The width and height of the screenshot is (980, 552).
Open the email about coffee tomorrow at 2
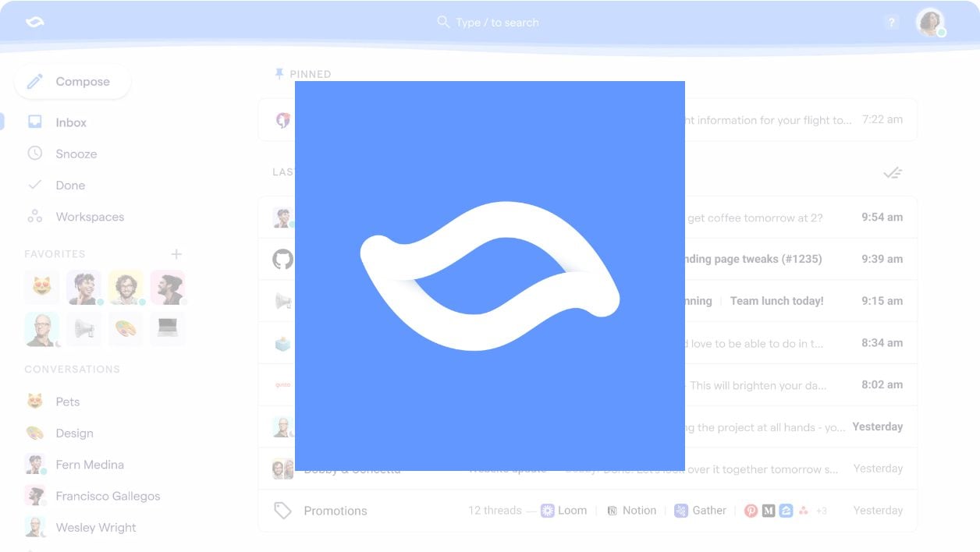[588, 218]
